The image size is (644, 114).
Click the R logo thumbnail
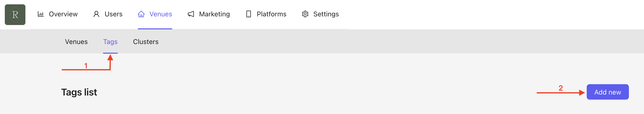[x=15, y=14]
